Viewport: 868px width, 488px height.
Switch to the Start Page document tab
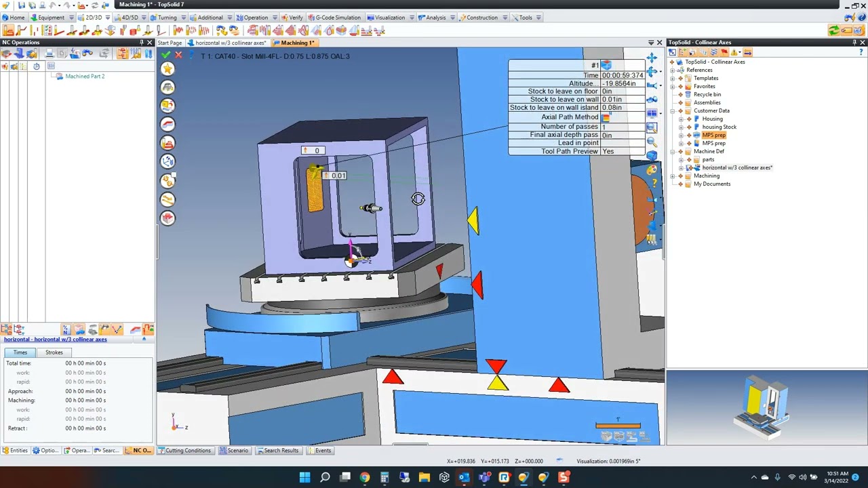(170, 43)
